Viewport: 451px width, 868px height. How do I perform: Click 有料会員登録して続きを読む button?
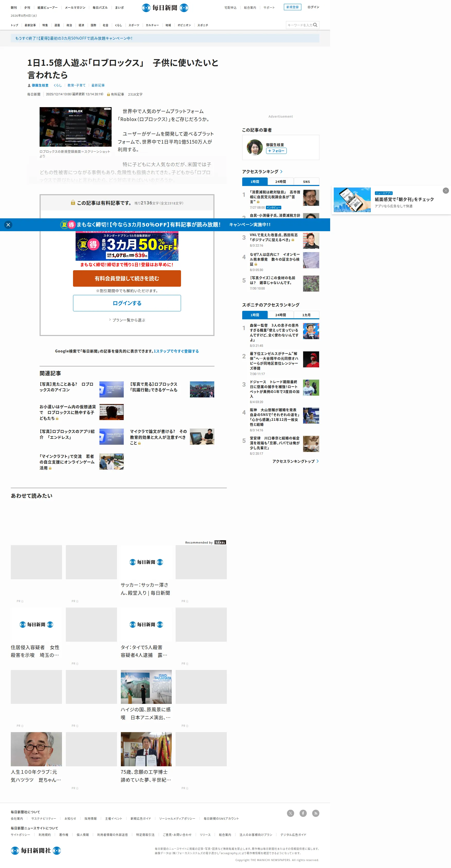(x=127, y=279)
